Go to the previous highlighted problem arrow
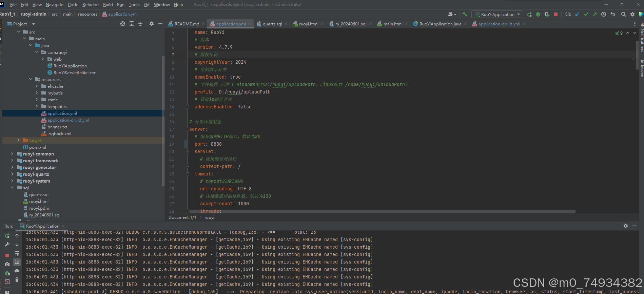 628,33
